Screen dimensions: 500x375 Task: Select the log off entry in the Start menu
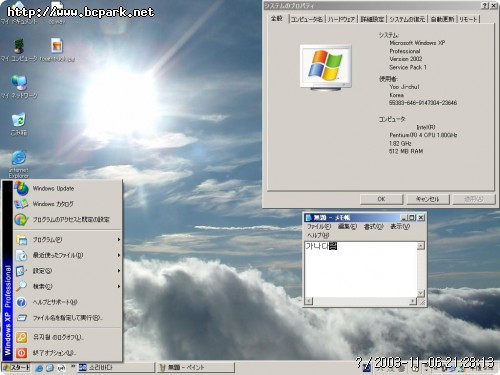68,337
